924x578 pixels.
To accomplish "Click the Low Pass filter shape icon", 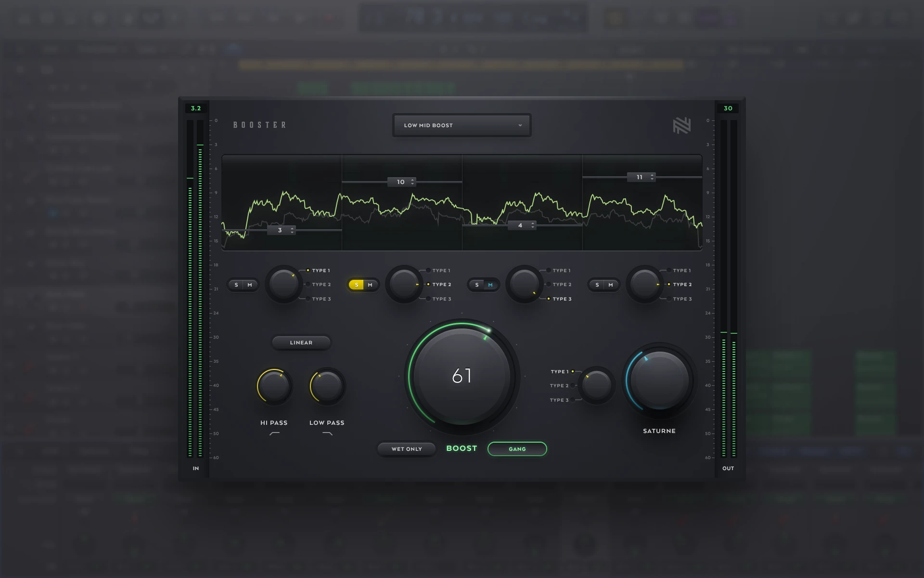I will (x=327, y=433).
